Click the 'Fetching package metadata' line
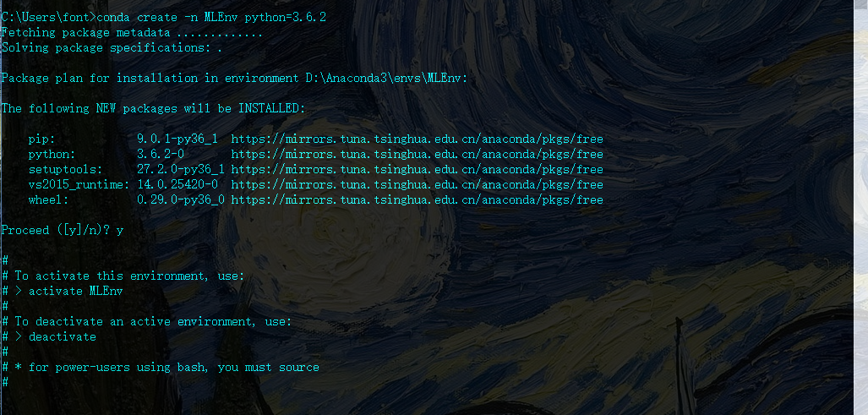The height and width of the screenshot is (415, 868). pyautogui.click(x=132, y=33)
